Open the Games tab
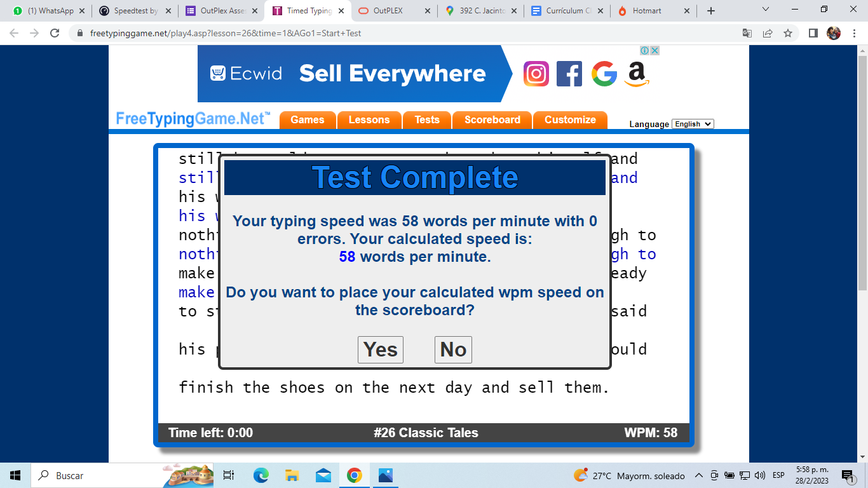 pyautogui.click(x=308, y=119)
